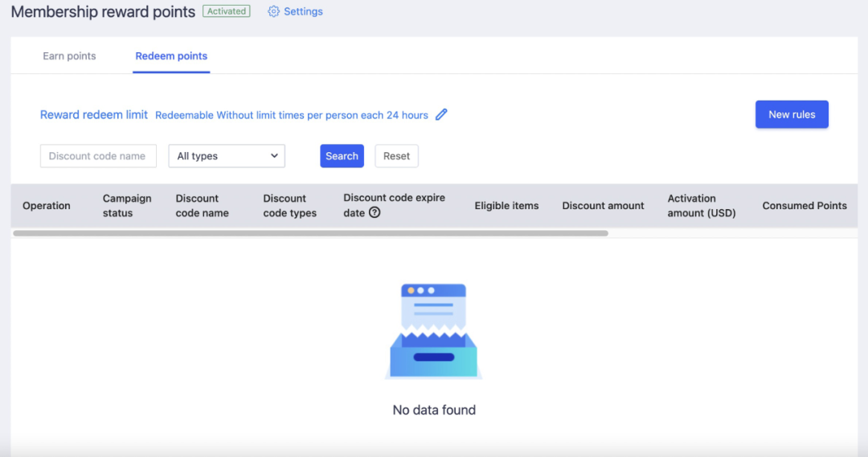This screenshot has width=868, height=457.
Task: Click the Eligible items column header
Action: pyautogui.click(x=506, y=205)
